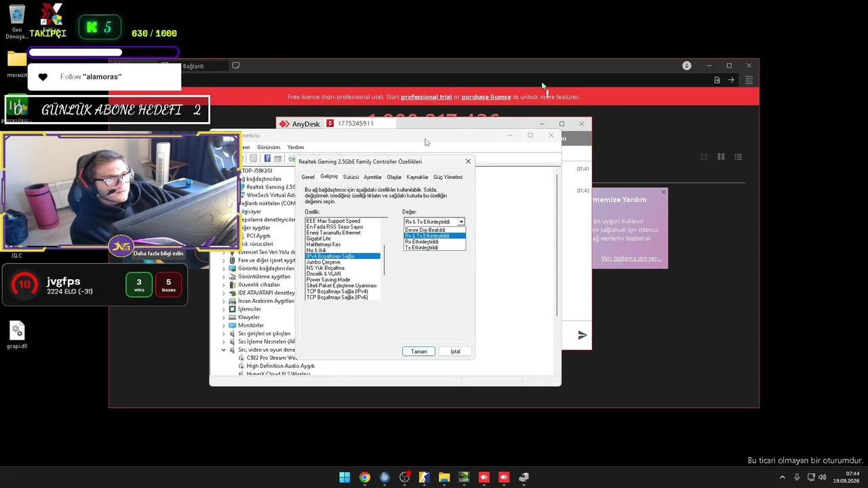Select the High Definition Audio Aygıtı device
The height and width of the screenshot is (488, 868).
click(x=280, y=366)
